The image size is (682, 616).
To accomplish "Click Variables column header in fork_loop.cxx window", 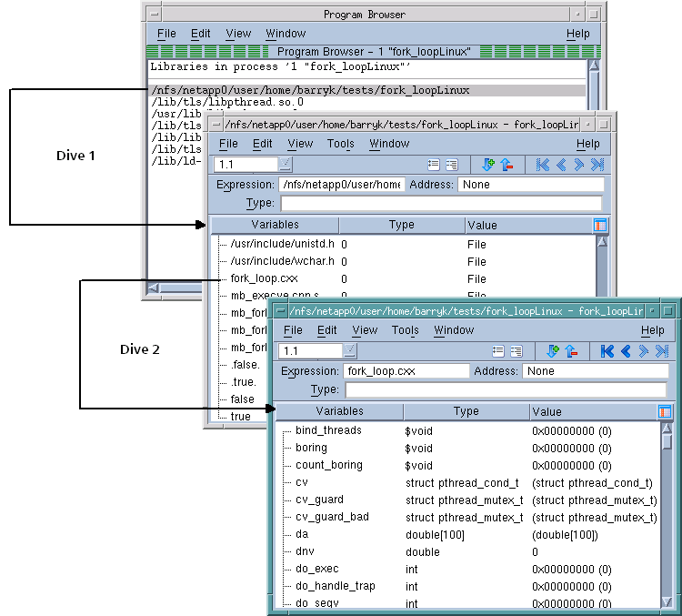I will (x=339, y=412).
